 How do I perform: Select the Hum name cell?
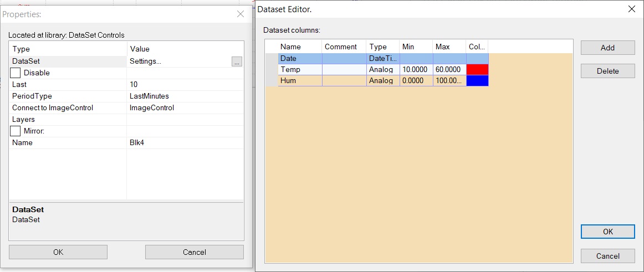[x=300, y=81]
